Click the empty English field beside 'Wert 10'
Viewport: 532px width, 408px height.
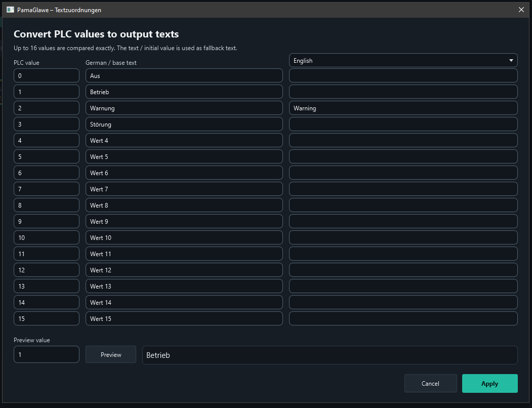pyautogui.click(x=403, y=237)
